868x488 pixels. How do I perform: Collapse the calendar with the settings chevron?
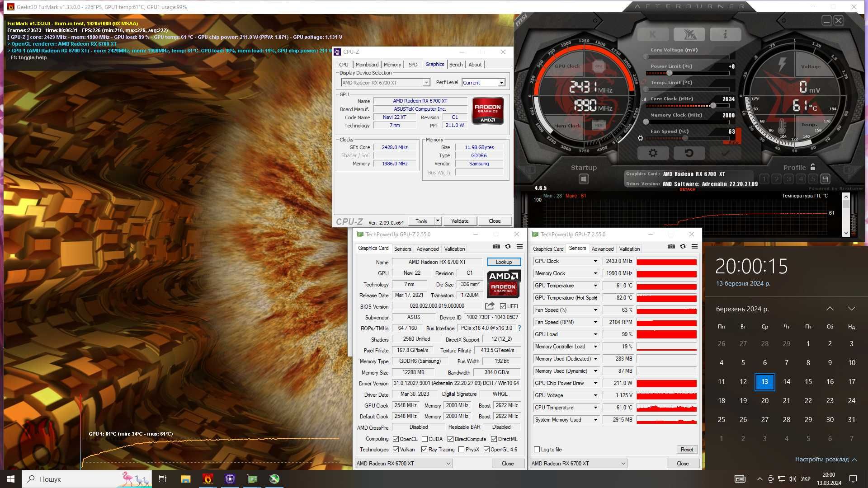pos(854,460)
